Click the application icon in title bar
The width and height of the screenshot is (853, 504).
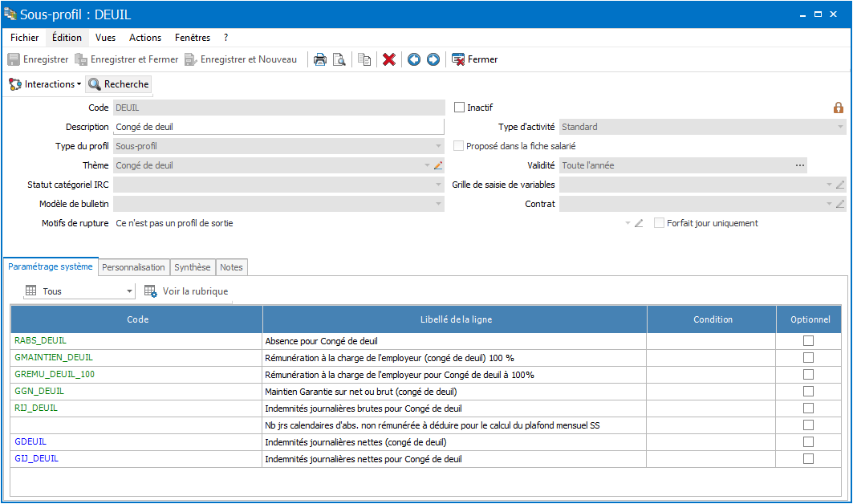click(x=10, y=14)
